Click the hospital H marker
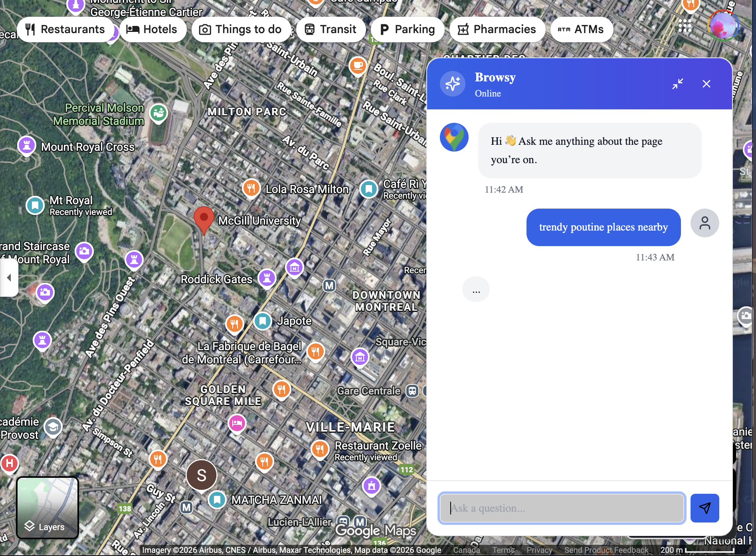Image resolution: width=756 pixels, height=556 pixels. [x=10, y=463]
